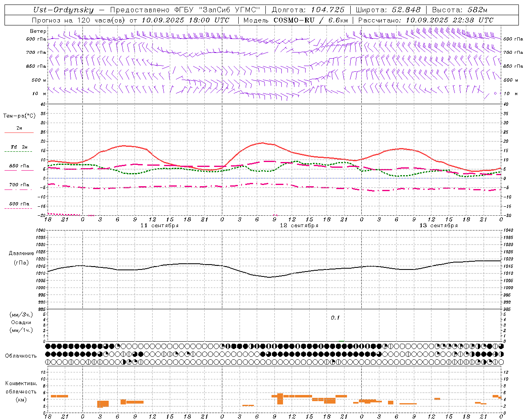The image size is (525, 420).
Task: Click the 11 сентября date label
Action: click(160, 226)
